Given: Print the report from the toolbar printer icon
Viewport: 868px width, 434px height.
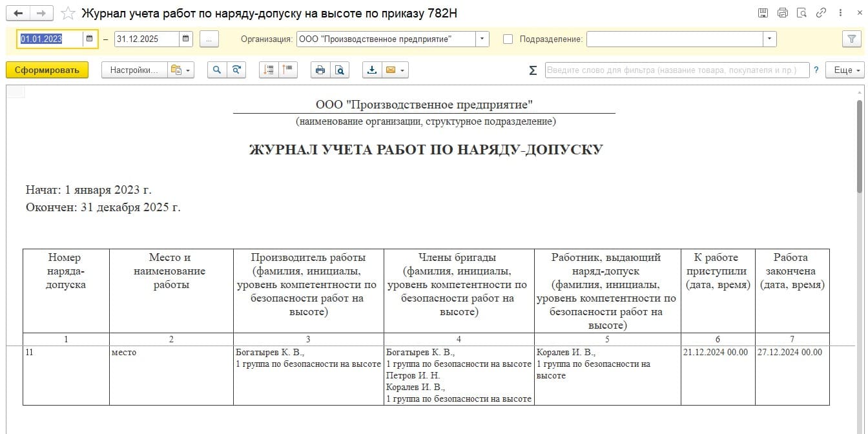Looking at the screenshot, I should [x=320, y=70].
